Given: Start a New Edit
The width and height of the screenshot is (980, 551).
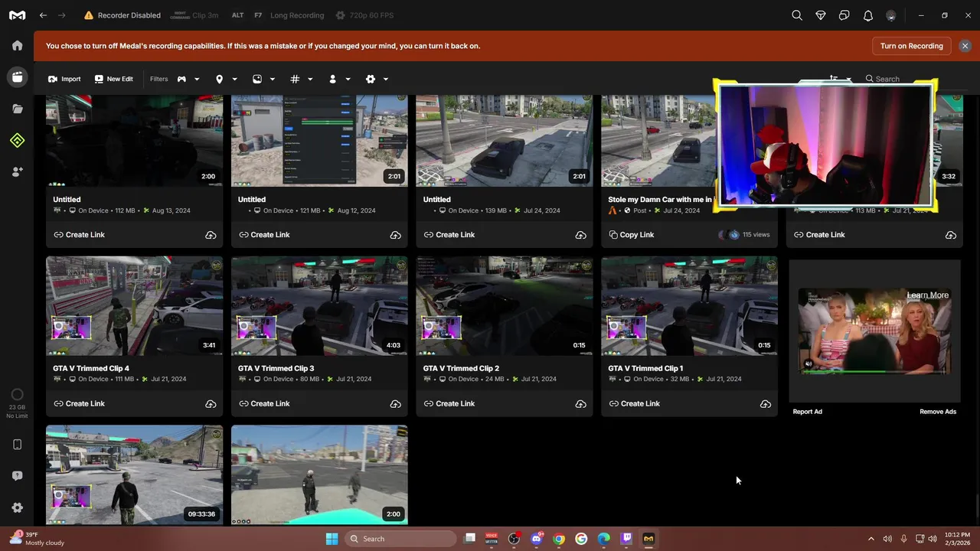Looking at the screenshot, I should coord(113,79).
